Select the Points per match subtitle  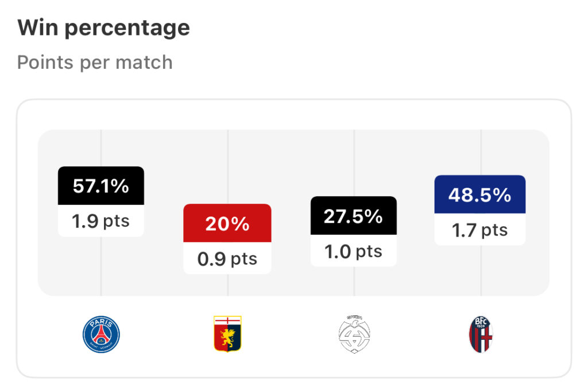pos(95,62)
